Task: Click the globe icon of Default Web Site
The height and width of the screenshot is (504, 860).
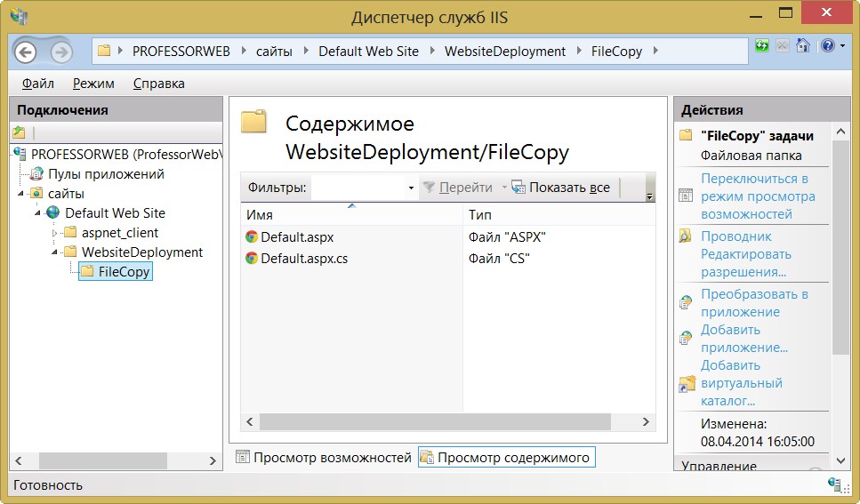Action: (x=53, y=212)
